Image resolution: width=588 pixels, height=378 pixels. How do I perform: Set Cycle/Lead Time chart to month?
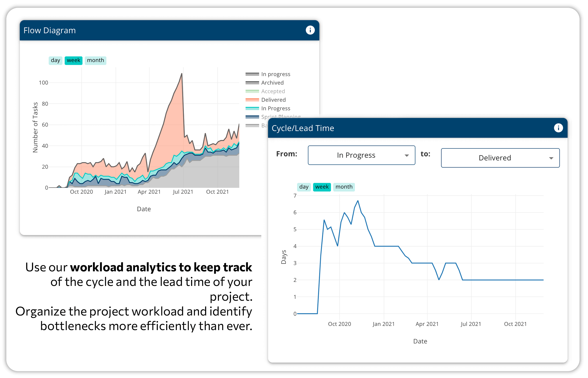344,187
